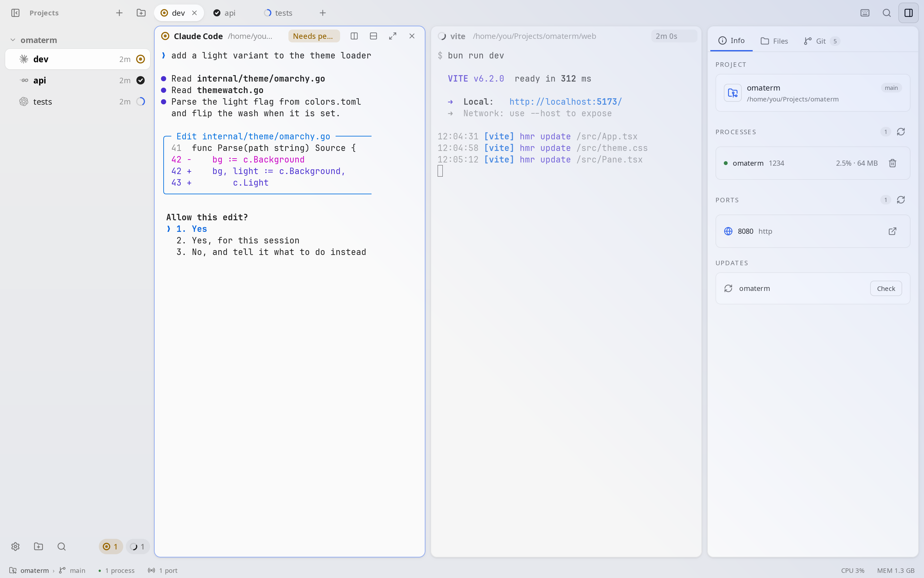Open a new tab with the plus button
This screenshot has height=578, width=924.
click(323, 13)
